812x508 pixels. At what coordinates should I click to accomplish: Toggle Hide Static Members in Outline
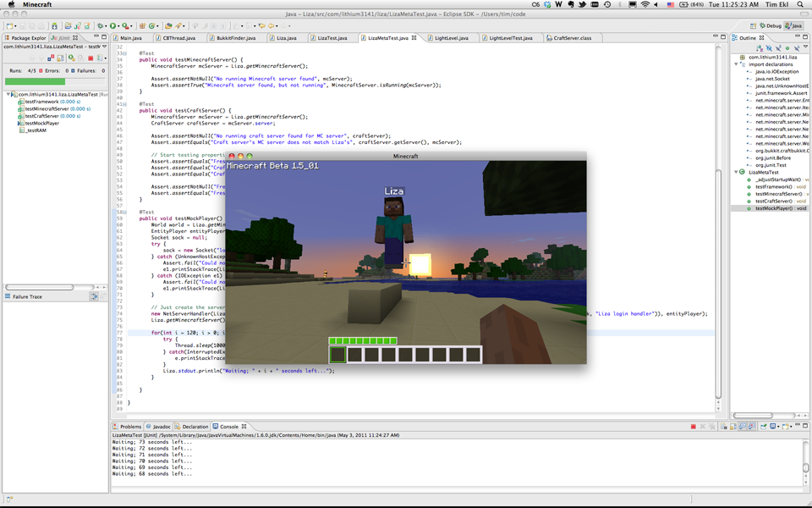[778, 47]
